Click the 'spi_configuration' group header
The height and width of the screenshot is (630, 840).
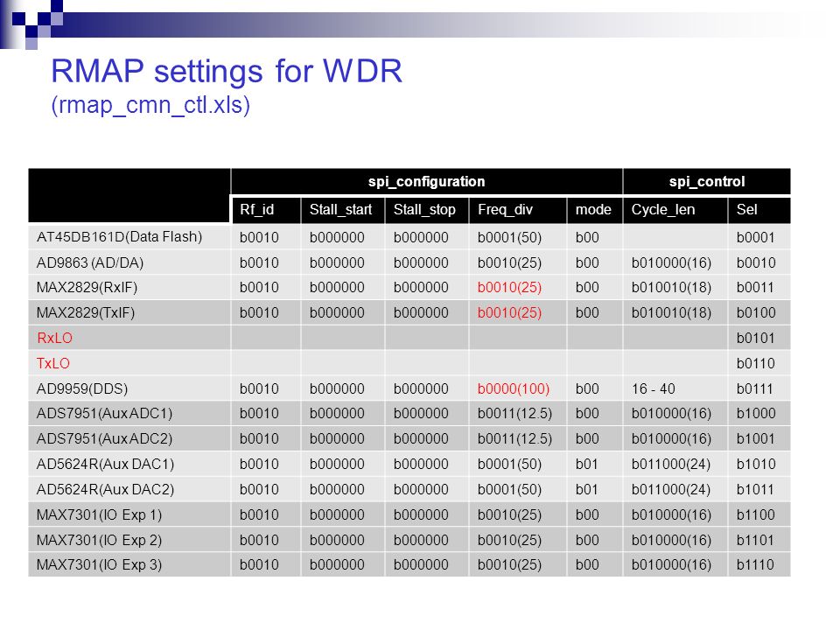(x=426, y=182)
